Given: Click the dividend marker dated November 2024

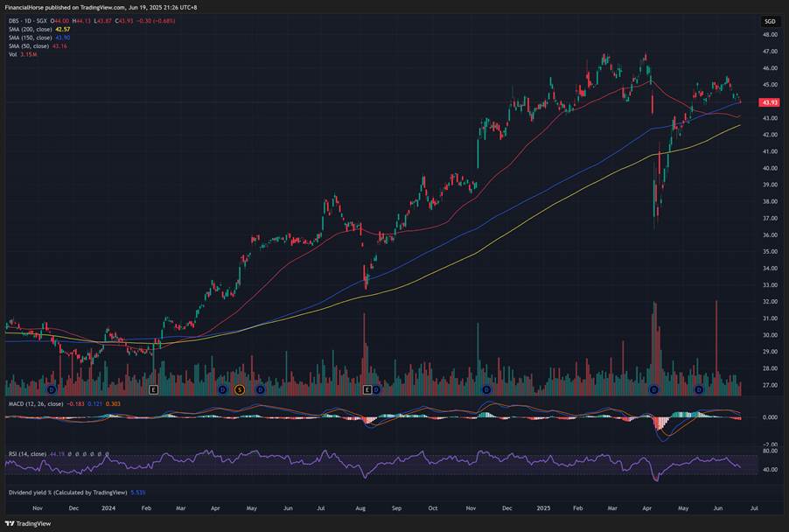Looking at the screenshot, I should click(x=486, y=389).
